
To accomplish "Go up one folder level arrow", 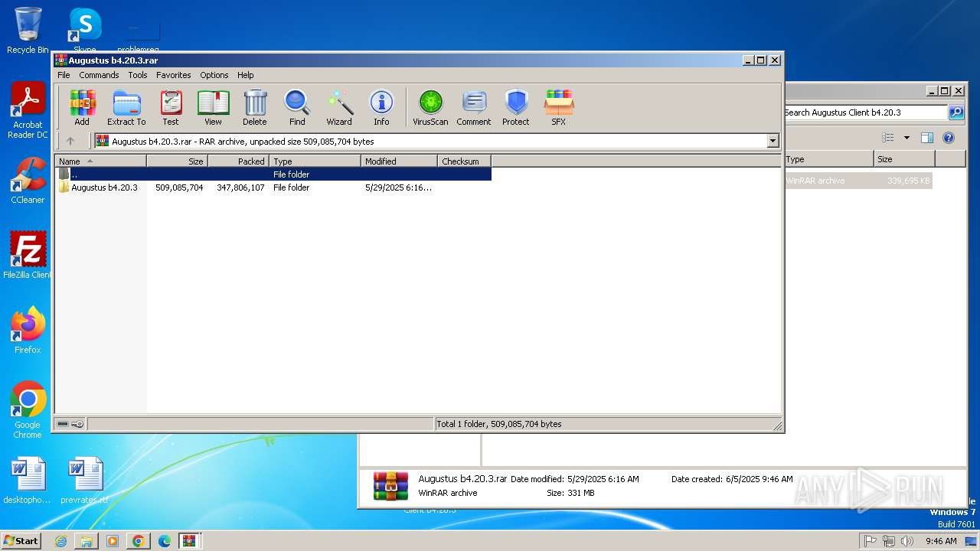I will [70, 141].
